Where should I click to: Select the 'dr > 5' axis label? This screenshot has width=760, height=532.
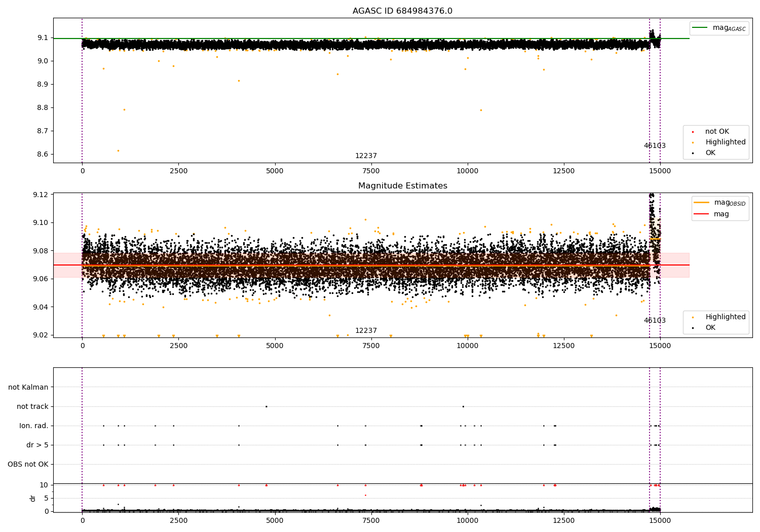(37, 445)
